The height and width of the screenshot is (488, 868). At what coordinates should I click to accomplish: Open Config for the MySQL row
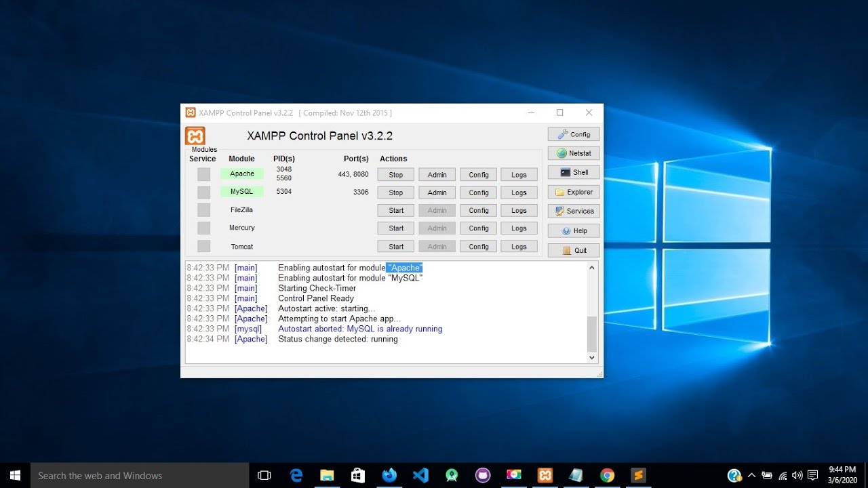[x=479, y=192]
